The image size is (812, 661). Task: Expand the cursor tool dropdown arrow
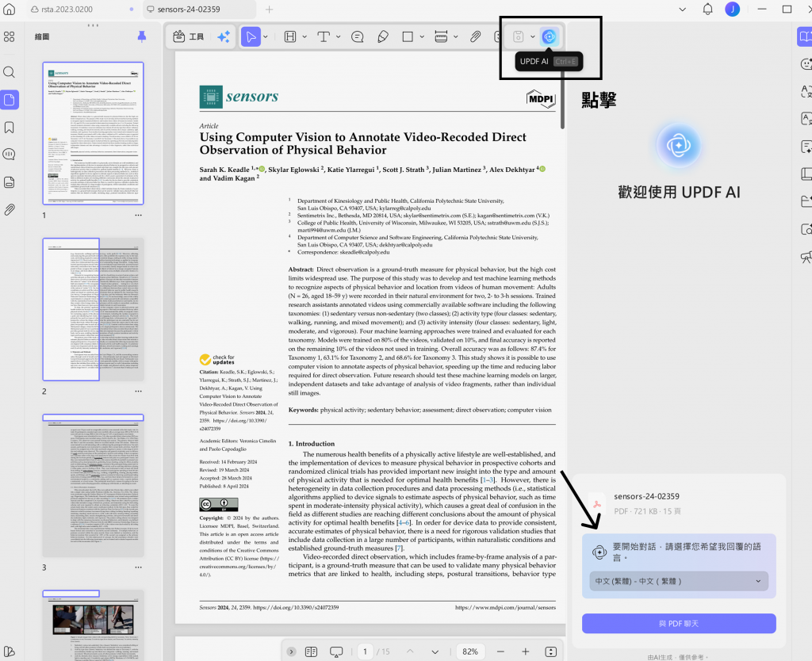[266, 36]
